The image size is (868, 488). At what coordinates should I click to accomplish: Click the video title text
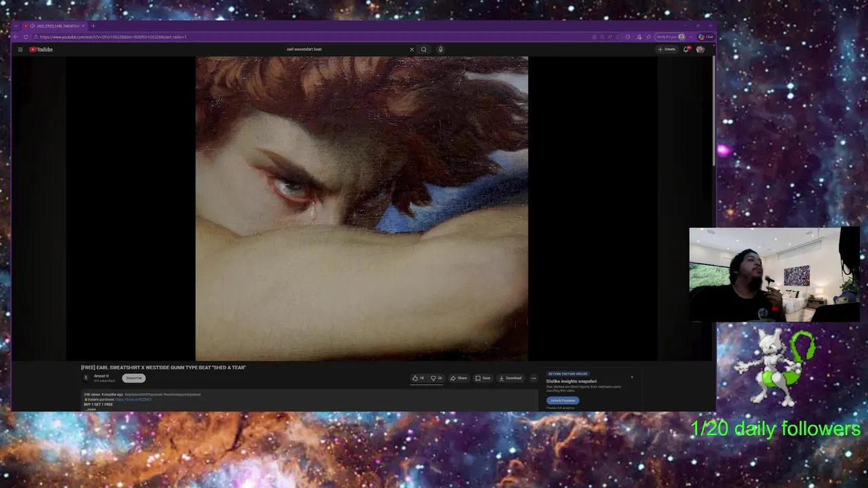coord(163,367)
